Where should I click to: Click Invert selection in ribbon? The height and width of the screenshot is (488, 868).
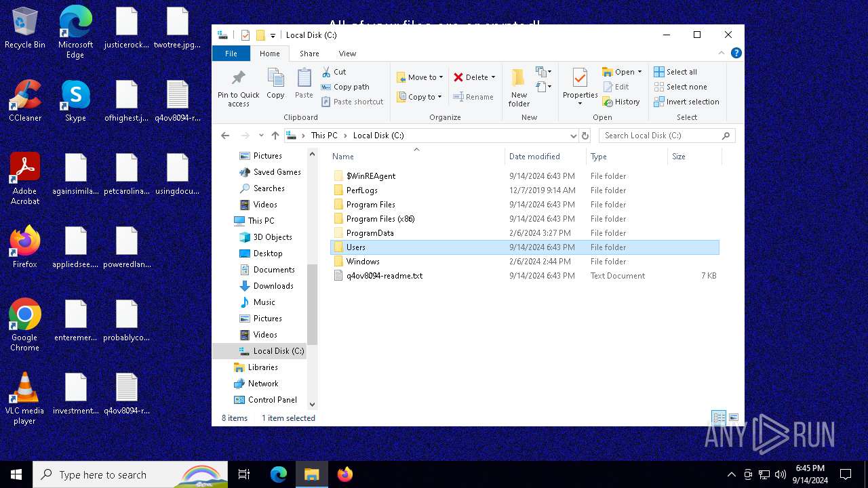[x=686, y=102]
